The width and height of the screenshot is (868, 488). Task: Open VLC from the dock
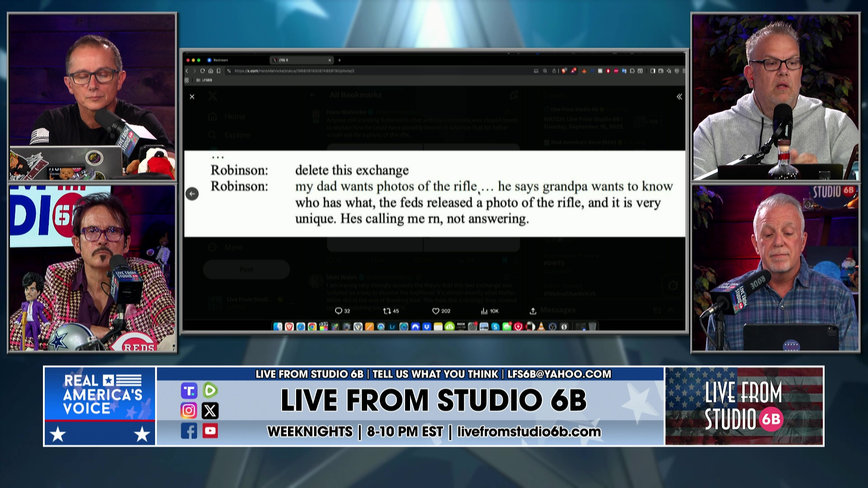541,326
